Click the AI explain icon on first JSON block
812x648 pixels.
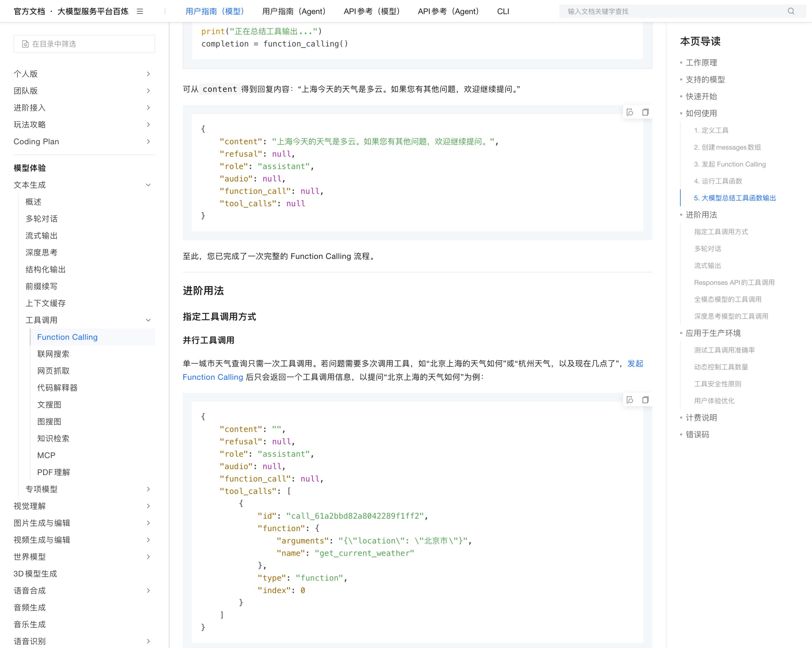[x=630, y=112]
